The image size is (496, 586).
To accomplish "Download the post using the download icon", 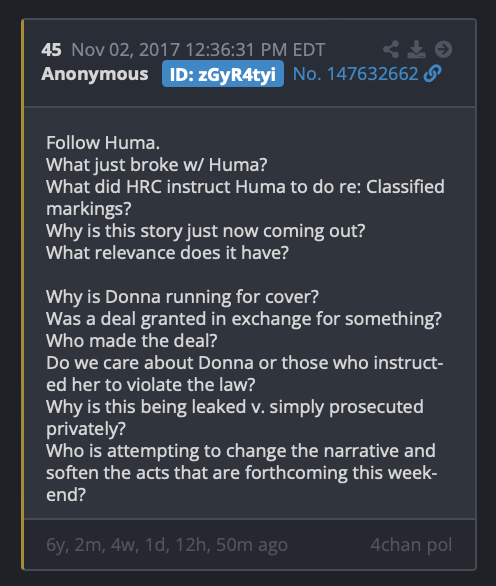I will (x=416, y=49).
